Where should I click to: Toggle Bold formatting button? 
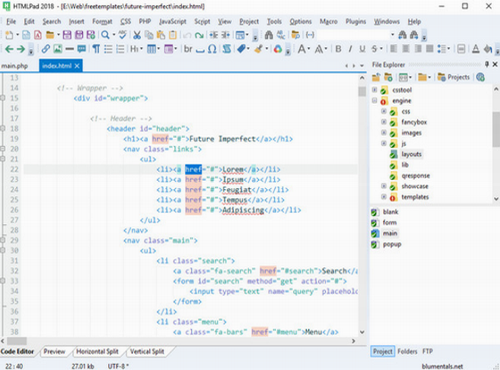(338, 49)
